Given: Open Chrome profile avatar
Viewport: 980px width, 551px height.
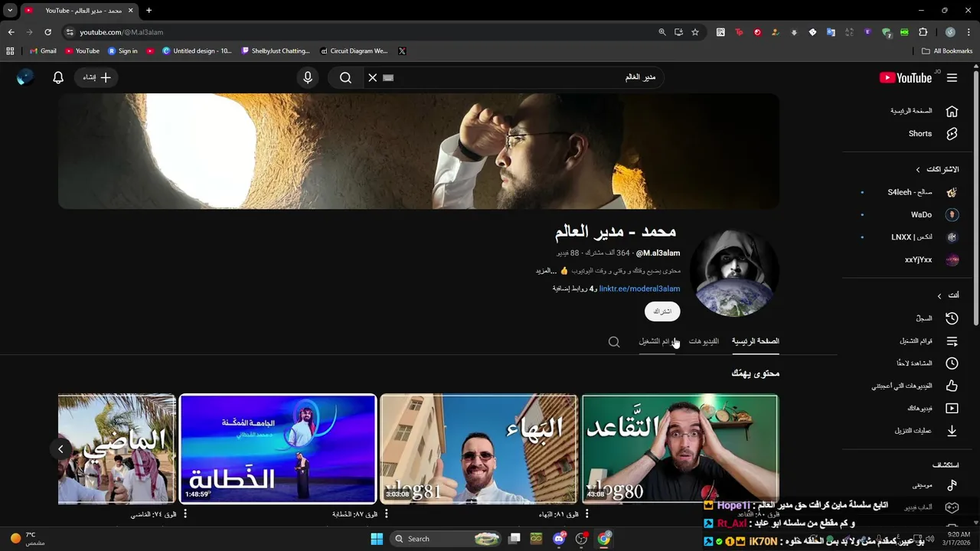Looking at the screenshot, I should (950, 32).
